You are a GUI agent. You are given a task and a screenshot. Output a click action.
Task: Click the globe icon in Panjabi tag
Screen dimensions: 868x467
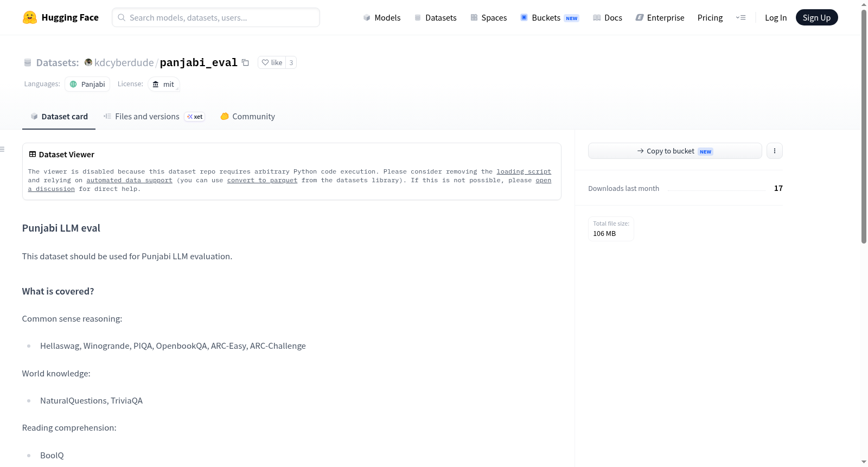(73, 84)
